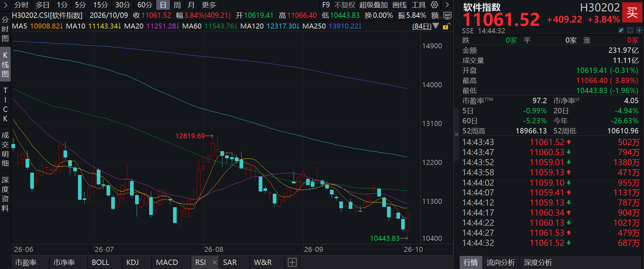The height and width of the screenshot is (269, 644).
Task: Switch to W&R indicator tab
Action: coord(263,262)
